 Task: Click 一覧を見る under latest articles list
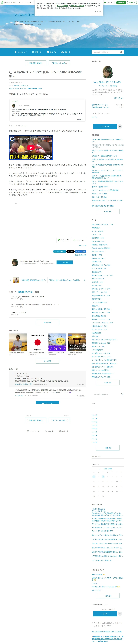click(108, 211)
